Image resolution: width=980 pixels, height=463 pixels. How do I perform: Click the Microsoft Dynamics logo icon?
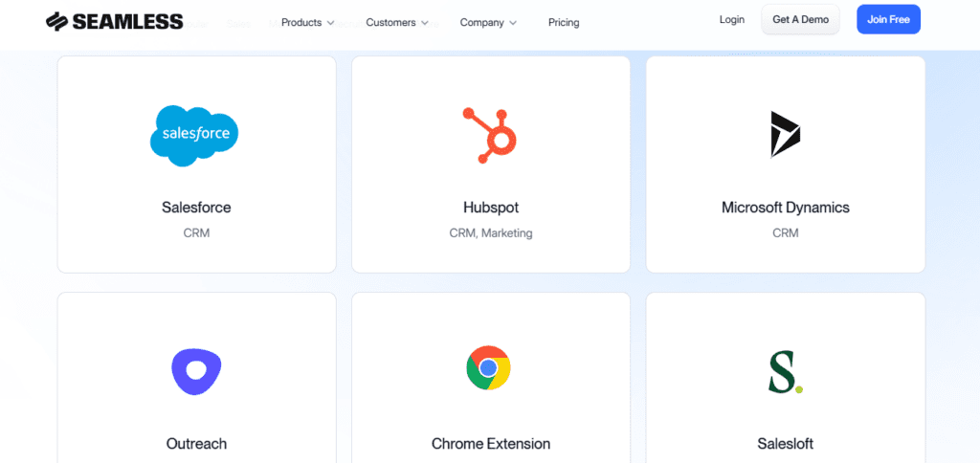(x=785, y=134)
